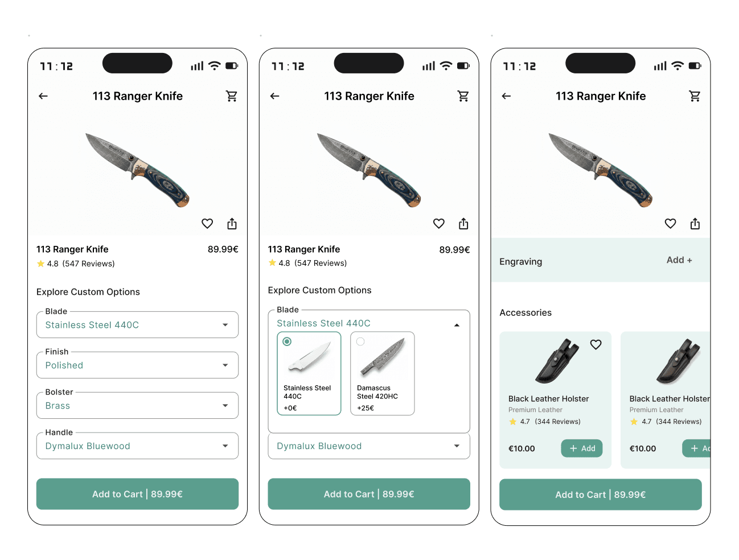This screenshot has height=560, width=739.
Task: Click Add + for Engraving
Action: click(x=679, y=260)
